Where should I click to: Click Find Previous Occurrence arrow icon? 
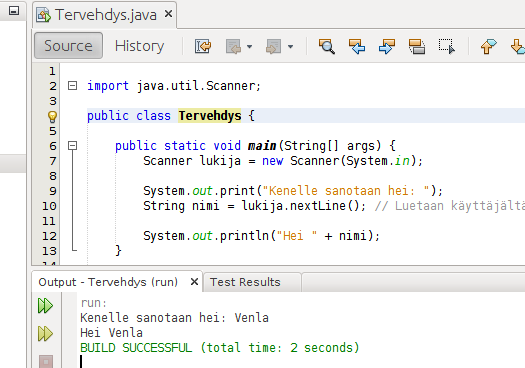click(x=357, y=46)
